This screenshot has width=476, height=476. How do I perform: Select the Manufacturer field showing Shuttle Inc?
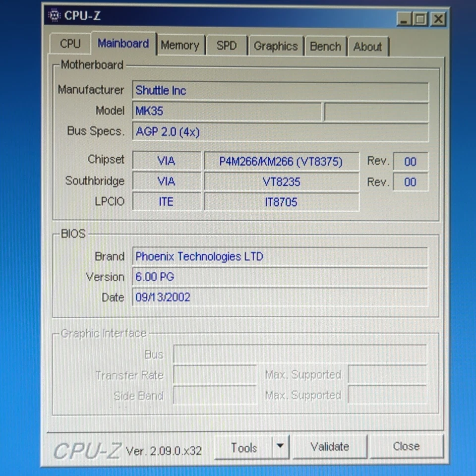(x=280, y=90)
